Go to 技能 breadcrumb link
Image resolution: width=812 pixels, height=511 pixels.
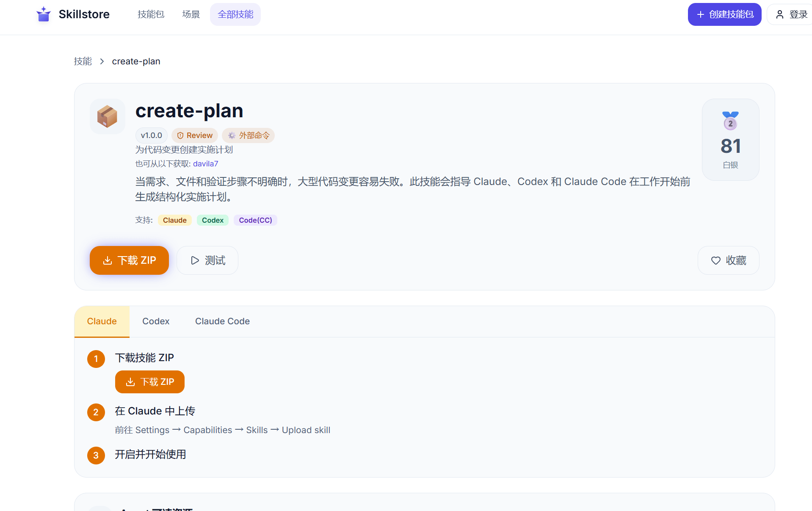click(x=83, y=61)
